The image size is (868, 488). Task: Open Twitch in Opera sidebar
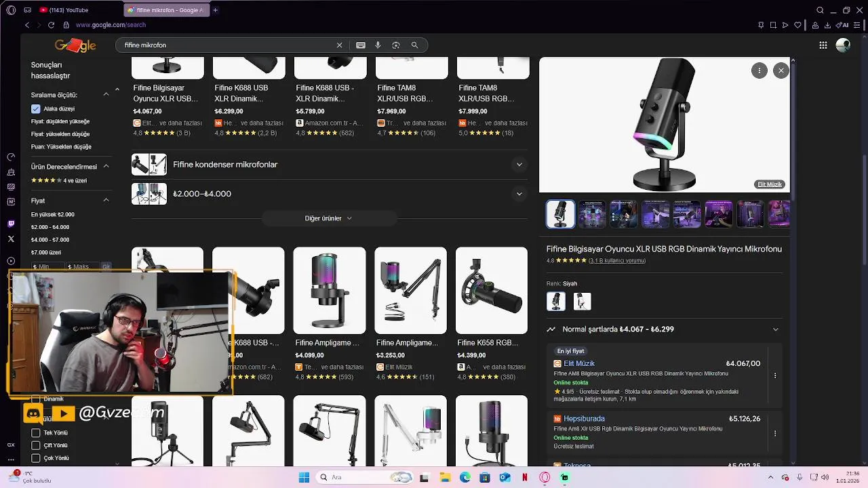coord(11,224)
